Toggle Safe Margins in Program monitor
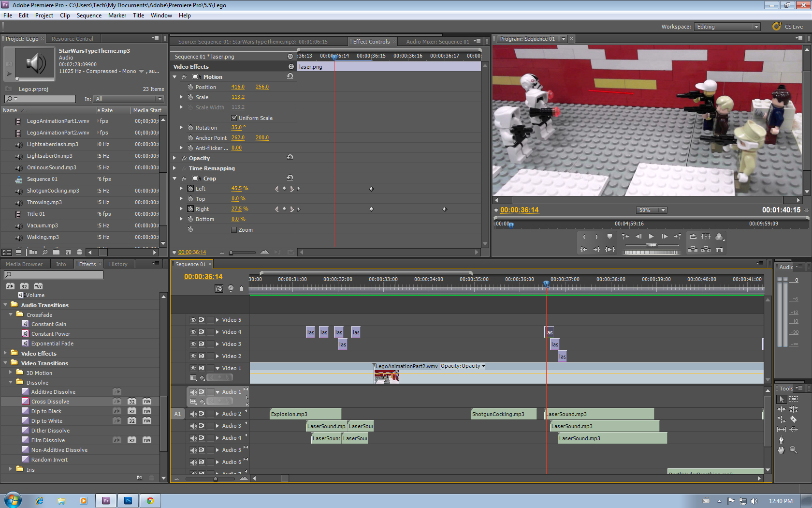The height and width of the screenshot is (508, 812). [706, 237]
